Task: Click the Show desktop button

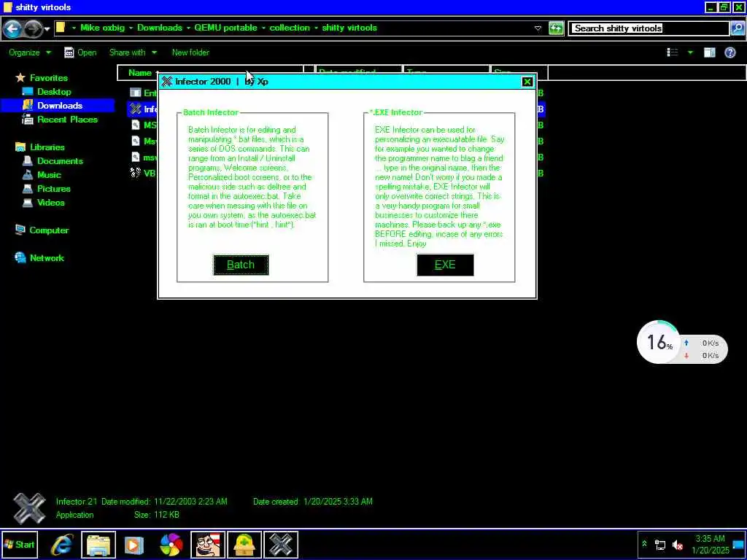Action: [738, 544]
